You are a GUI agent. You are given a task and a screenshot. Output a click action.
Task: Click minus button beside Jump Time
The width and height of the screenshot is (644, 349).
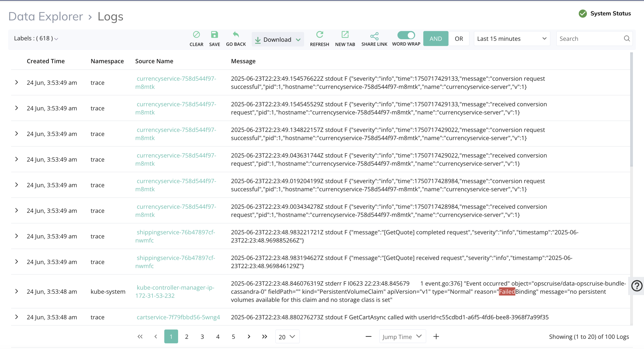(x=368, y=337)
